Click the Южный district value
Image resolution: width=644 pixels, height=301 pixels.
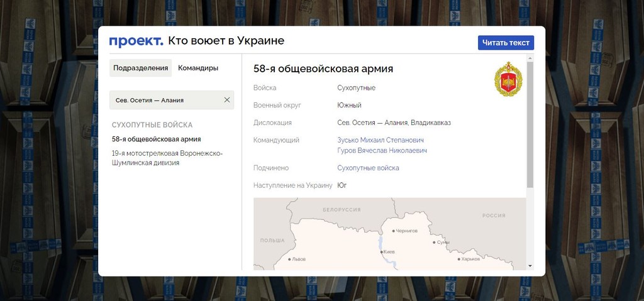pos(349,105)
